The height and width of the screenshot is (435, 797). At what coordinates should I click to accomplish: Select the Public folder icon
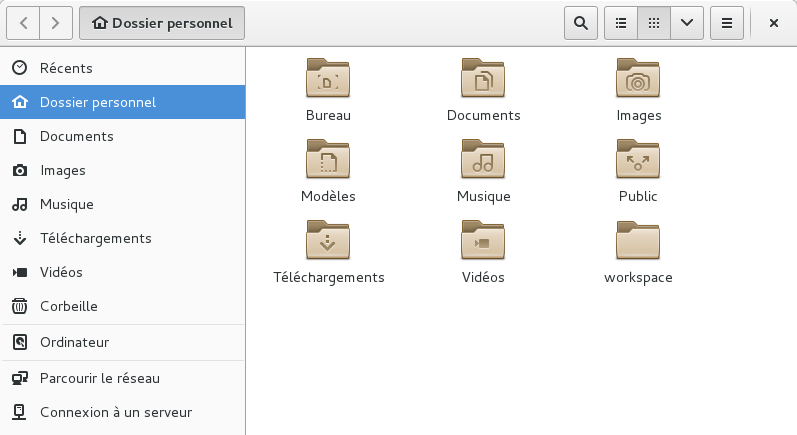638,160
